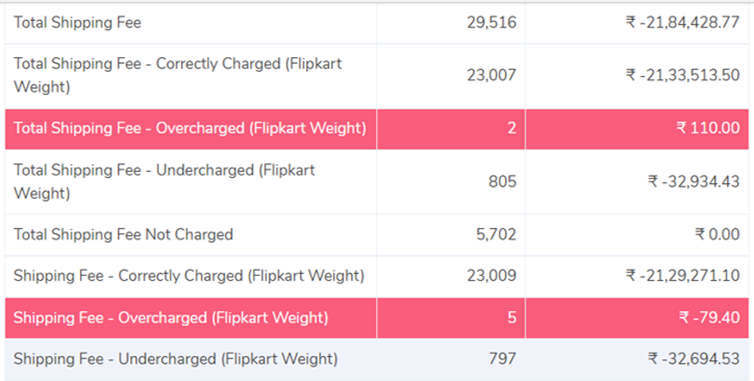This screenshot has height=381, width=754.
Task: Click Total Shipping Fee Not Charged label
Action: (123, 234)
